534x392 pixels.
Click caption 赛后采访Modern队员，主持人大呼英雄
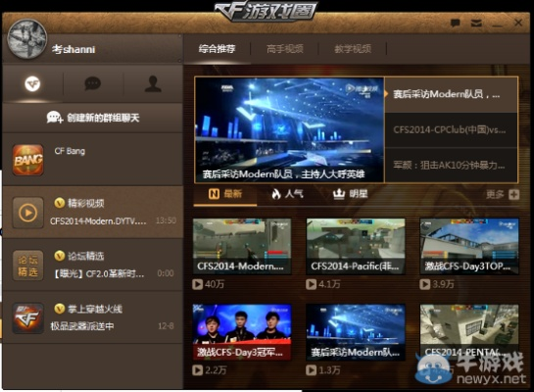(283, 174)
